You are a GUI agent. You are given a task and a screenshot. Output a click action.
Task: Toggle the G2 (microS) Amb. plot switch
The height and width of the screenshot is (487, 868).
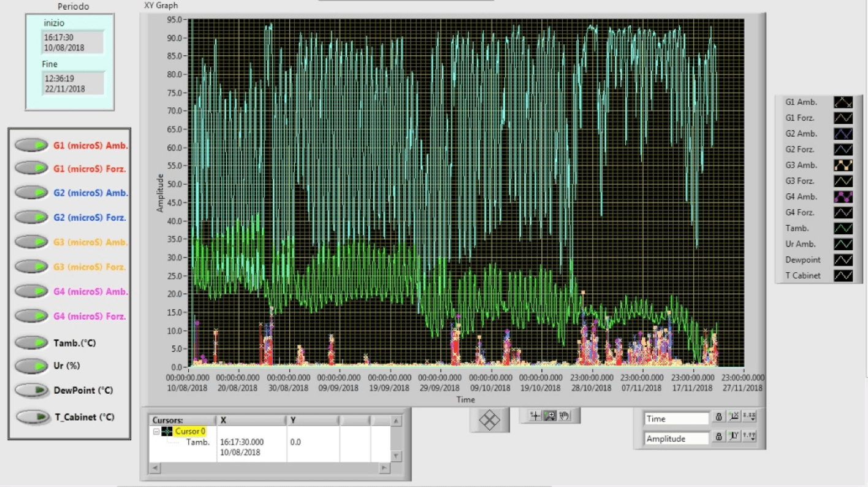tap(31, 193)
